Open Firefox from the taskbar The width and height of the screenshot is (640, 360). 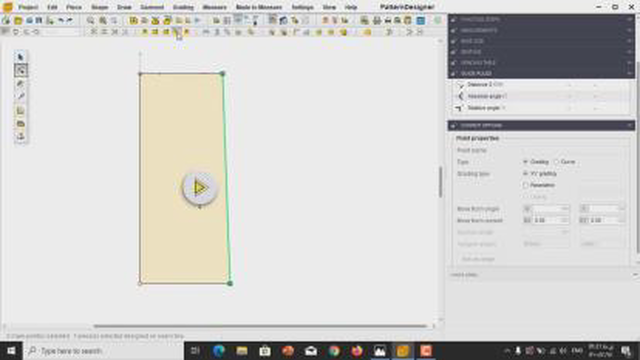(357, 351)
